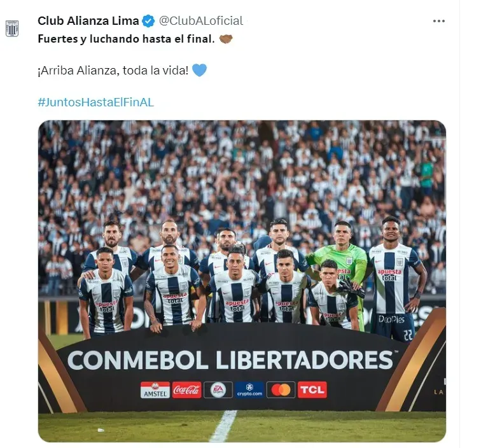
Task: Open the #JuntosHastaElFinAL hashtag
Action: (95, 102)
